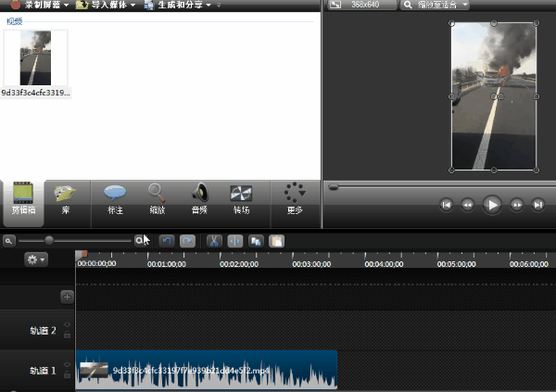The width and height of the screenshot is (556, 392).
Task: Click the Play button in preview
Action: click(492, 205)
